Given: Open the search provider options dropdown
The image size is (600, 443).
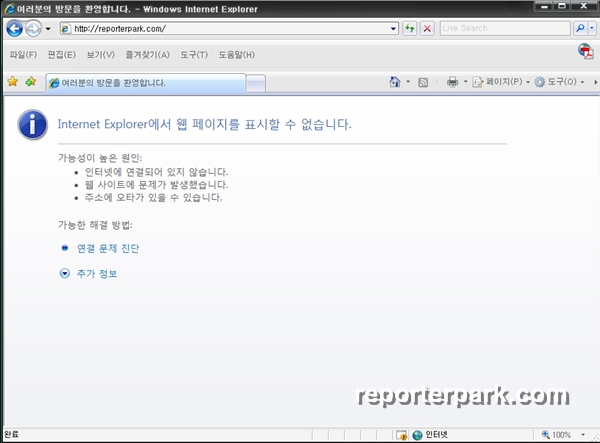Looking at the screenshot, I should (x=592, y=28).
